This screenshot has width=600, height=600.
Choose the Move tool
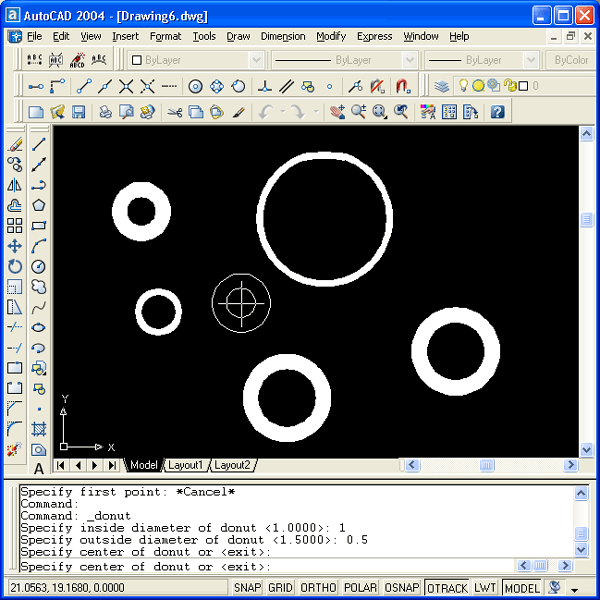(x=15, y=246)
